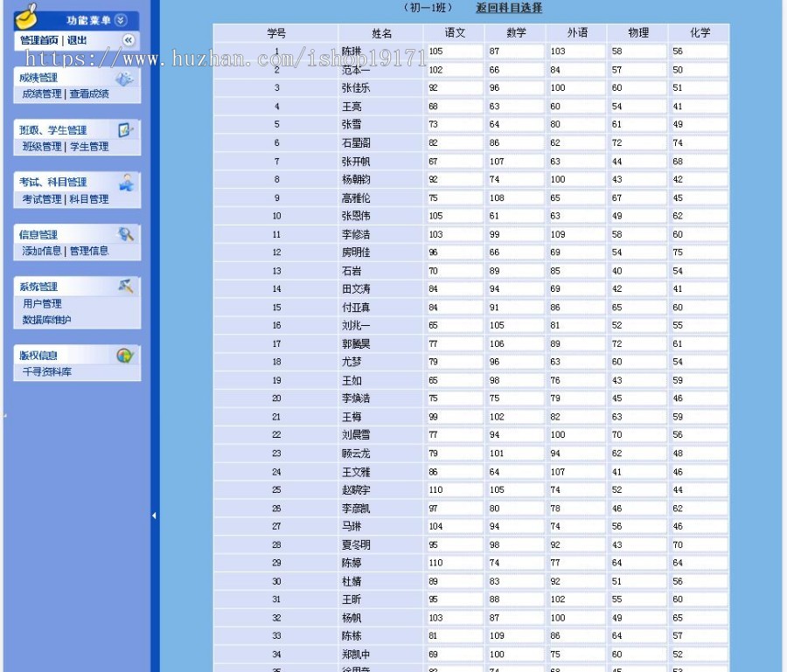Open 科目管理 link
The width and height of the screenshot is (787, 672).
[89, 199]
